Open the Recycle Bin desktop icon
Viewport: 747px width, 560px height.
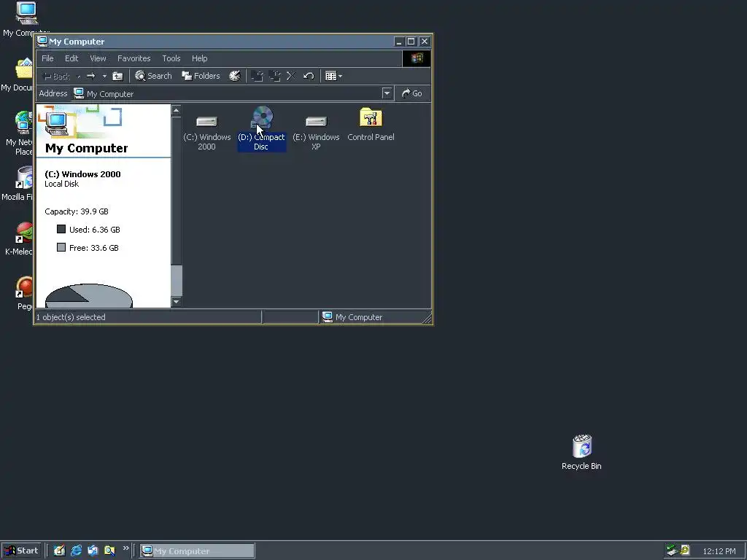(581, 452)
